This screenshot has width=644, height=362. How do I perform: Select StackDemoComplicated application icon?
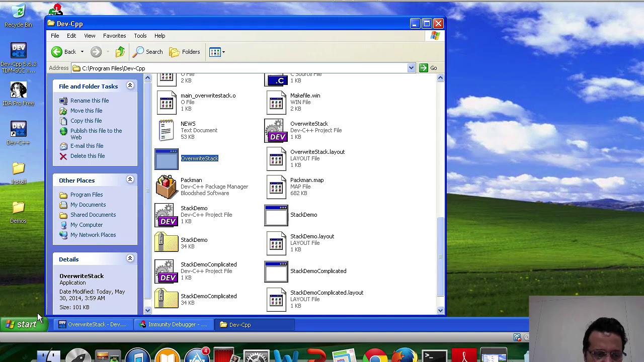[x=276, y=271]
